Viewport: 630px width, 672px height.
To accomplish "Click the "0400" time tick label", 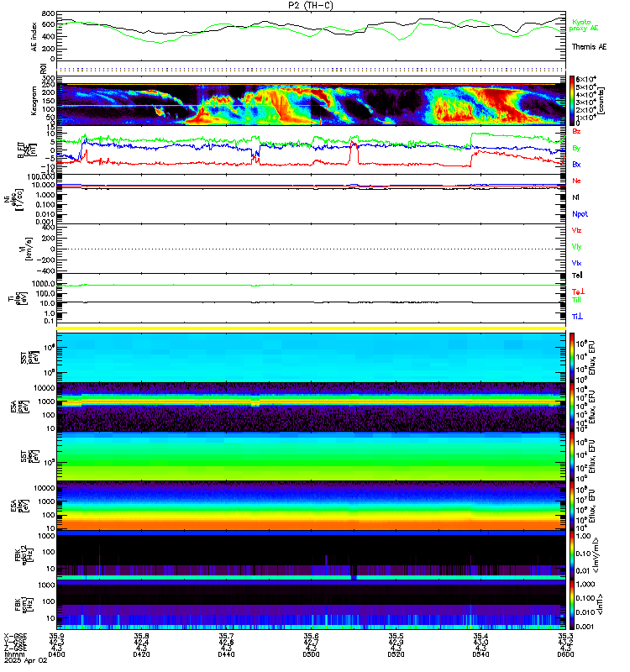I will 56,654.
